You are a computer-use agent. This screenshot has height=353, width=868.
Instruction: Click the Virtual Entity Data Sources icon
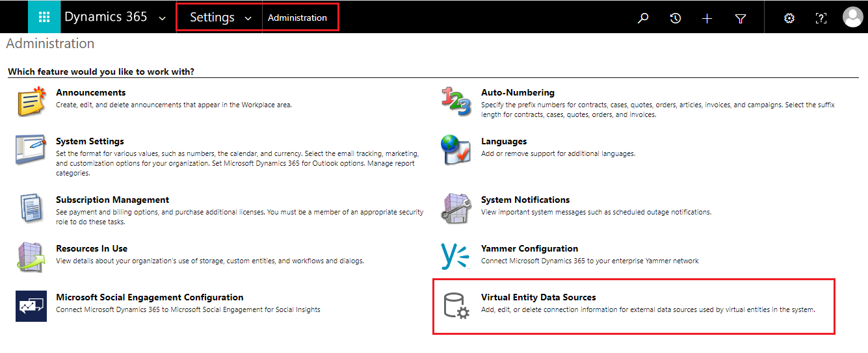click(456, 306)
